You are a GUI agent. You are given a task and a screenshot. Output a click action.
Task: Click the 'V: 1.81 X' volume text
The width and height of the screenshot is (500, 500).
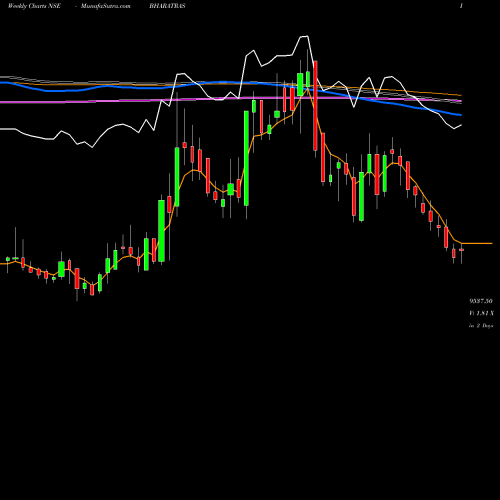click(481, 313)
